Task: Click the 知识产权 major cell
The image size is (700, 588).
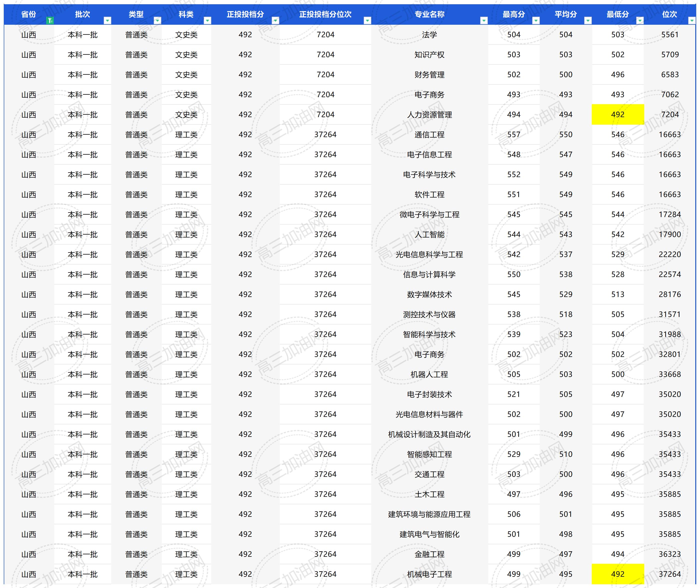Action: (x=429, y=55)
